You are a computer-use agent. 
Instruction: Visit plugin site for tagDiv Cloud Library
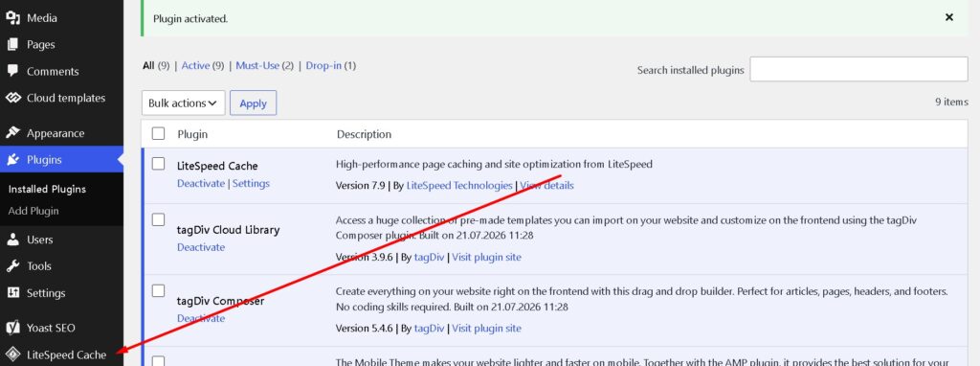click(486, 257)
